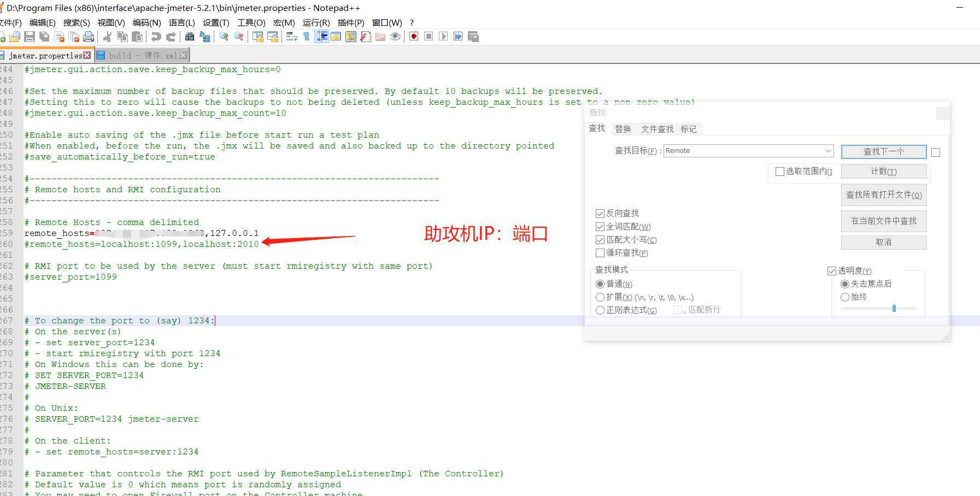Image resolution: width=980 pixels, height=496 pixels.
Task: Start macro recording with the red record icon
Action: point(414,37)
